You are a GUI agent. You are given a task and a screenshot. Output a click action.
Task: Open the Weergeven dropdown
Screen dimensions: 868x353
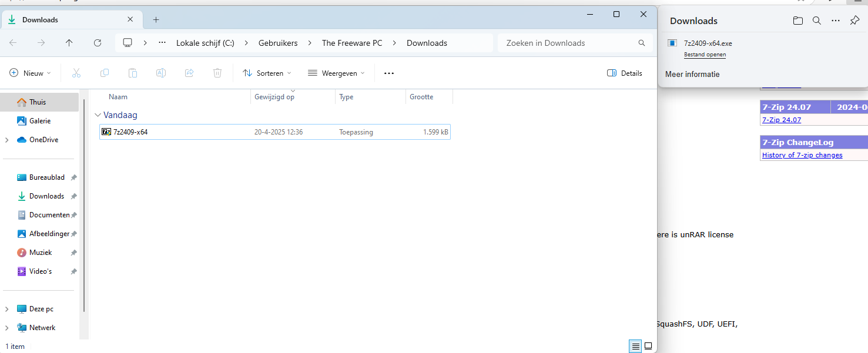[x=336, y=72]
